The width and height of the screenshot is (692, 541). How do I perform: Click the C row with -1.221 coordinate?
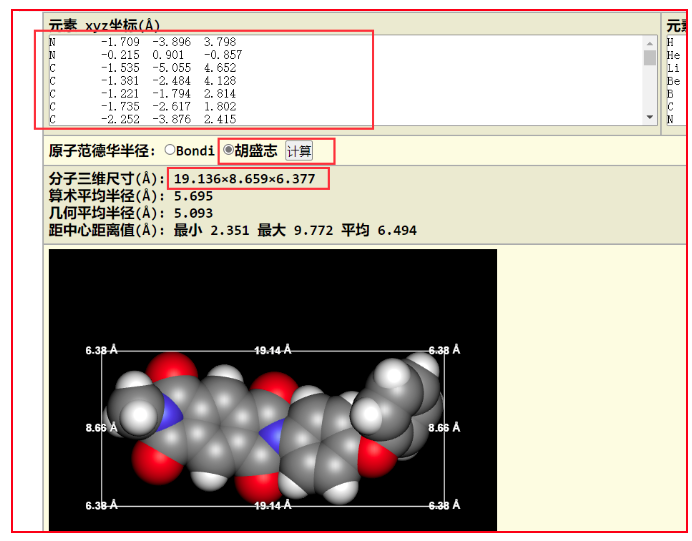tap(143, 94)
